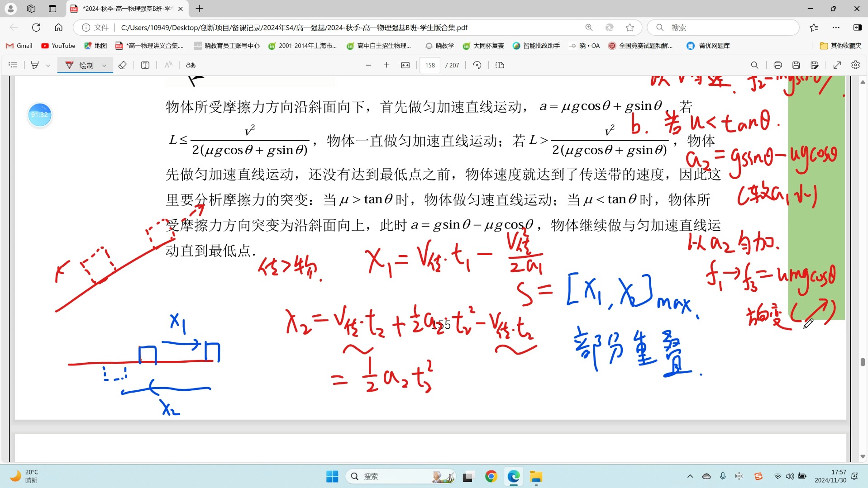Select the highlighter annotation tool
This screenshot has width=868, height=488.
click(35, 65)
